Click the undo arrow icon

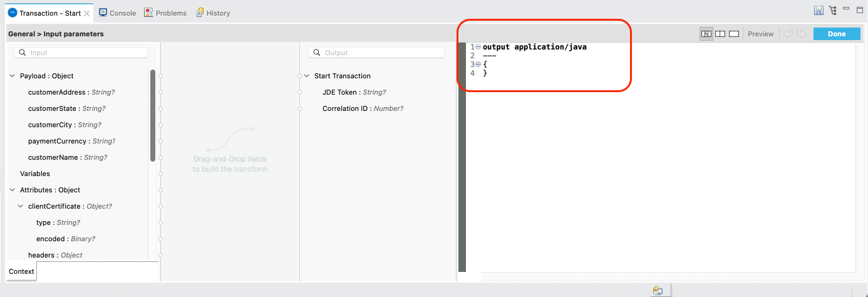(788, 34)
